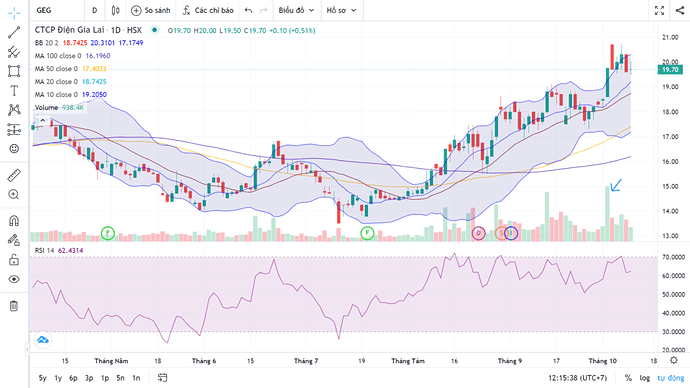Enter fullscreen mode
Image resolution: width=690 pixels, height=388 pixels.
659,11
